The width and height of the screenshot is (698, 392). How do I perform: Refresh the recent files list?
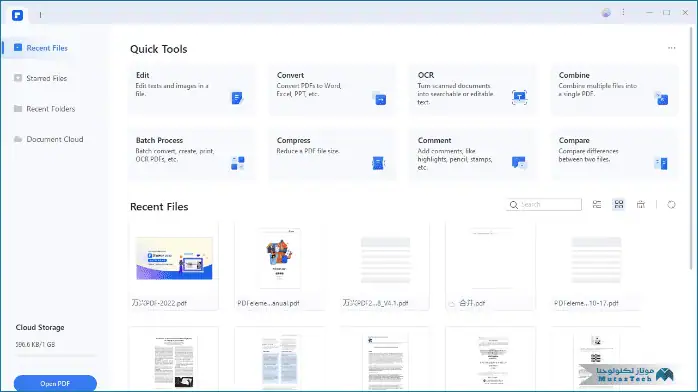coord(671,205)
